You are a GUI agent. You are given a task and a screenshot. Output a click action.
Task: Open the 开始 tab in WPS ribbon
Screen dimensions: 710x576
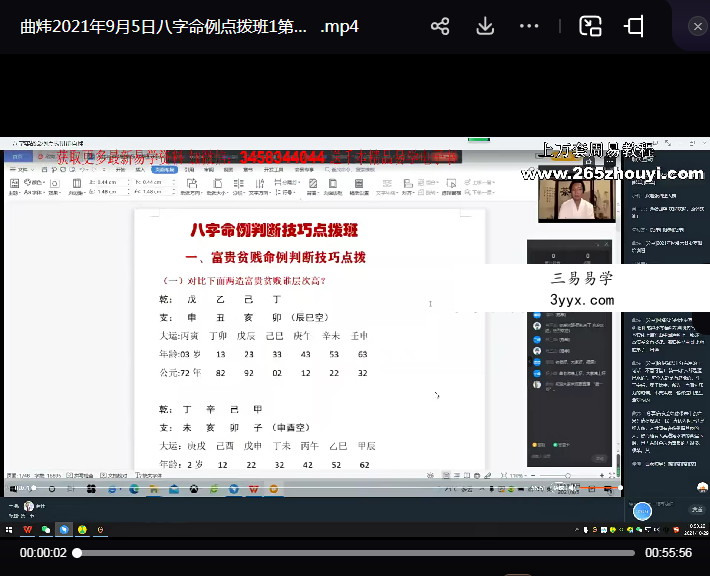pyautogui.click(x=120, y=170)
